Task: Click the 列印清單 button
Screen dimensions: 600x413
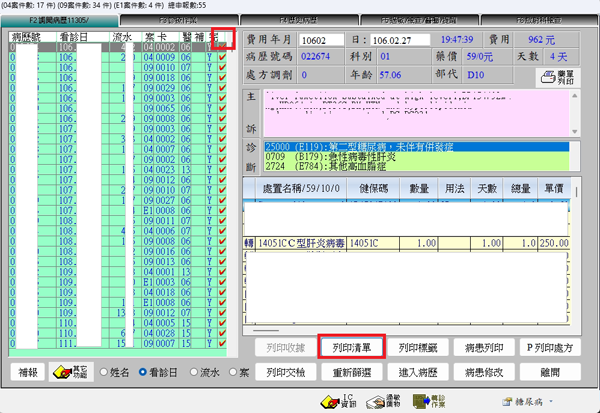Action: pos(351,348)
